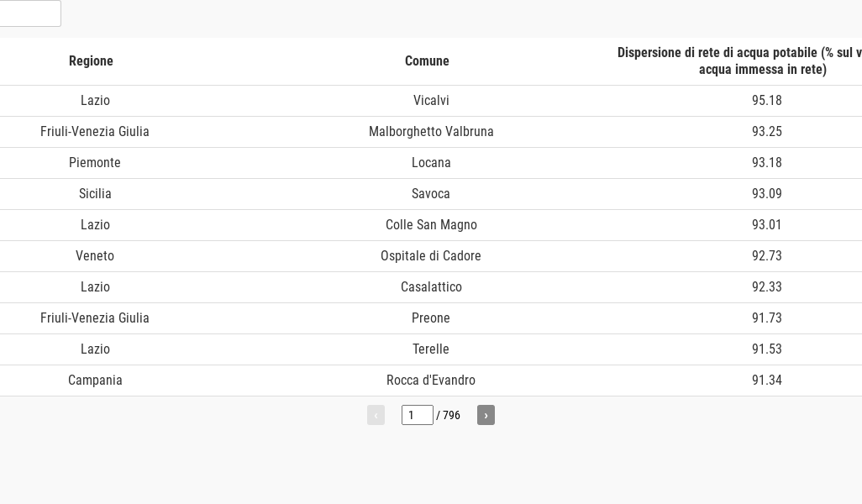The height and width of the screenshot is (504, 862).
Task: Select the Veneto region cell
Action: 95,256
